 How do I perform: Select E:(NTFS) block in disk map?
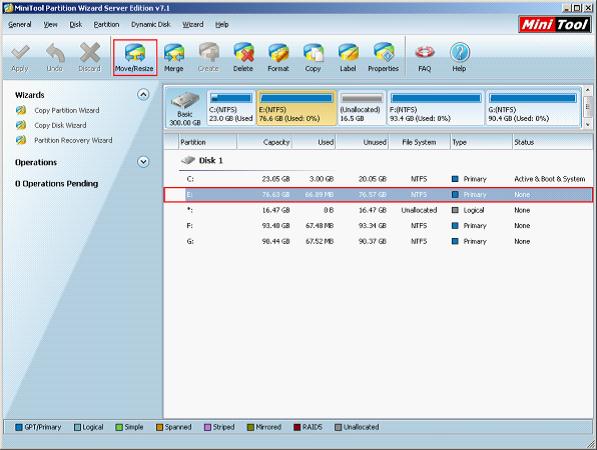(297, 108)
